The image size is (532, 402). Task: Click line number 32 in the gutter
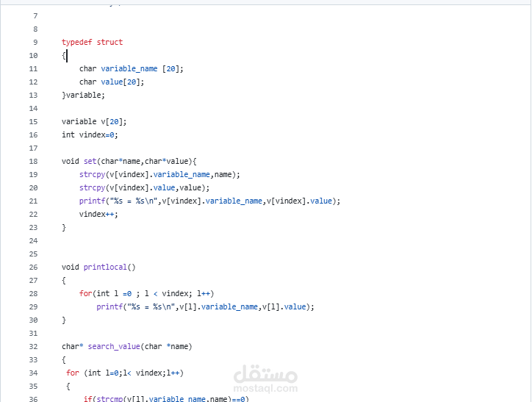(x=33, y=347)
